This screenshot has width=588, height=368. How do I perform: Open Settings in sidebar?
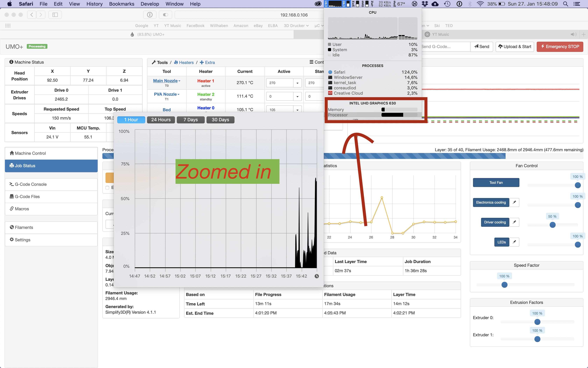point(51,240)
